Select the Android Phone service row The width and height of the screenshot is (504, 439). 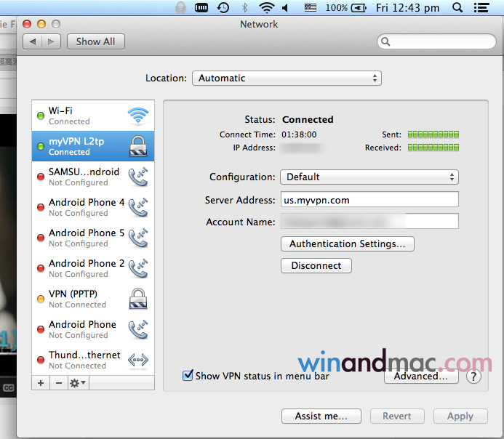(93, 329)
